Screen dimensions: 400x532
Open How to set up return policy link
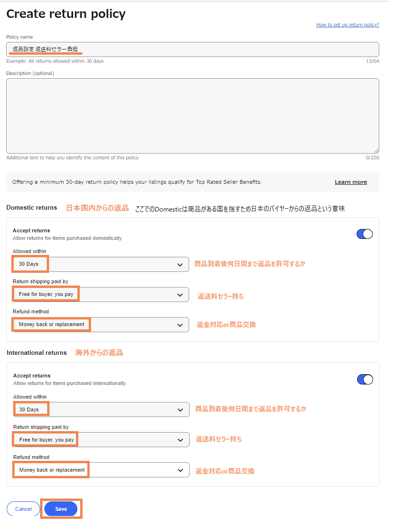348,25
